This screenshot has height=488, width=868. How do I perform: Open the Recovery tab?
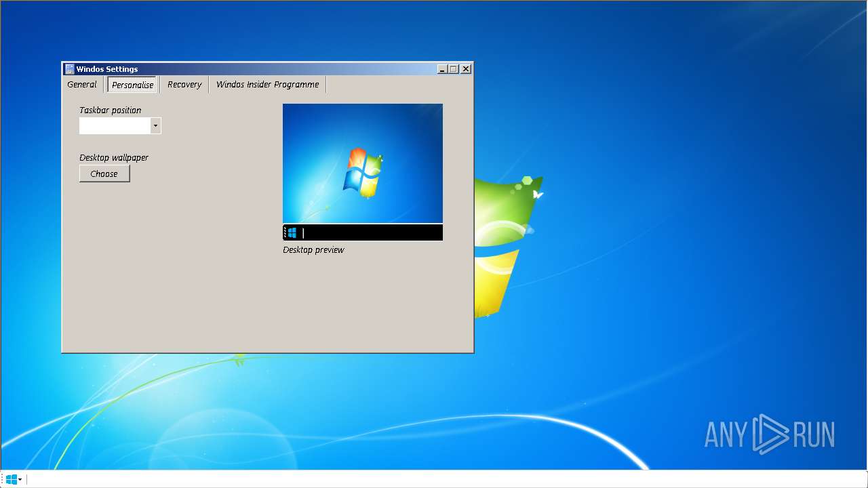click(184, 85)
